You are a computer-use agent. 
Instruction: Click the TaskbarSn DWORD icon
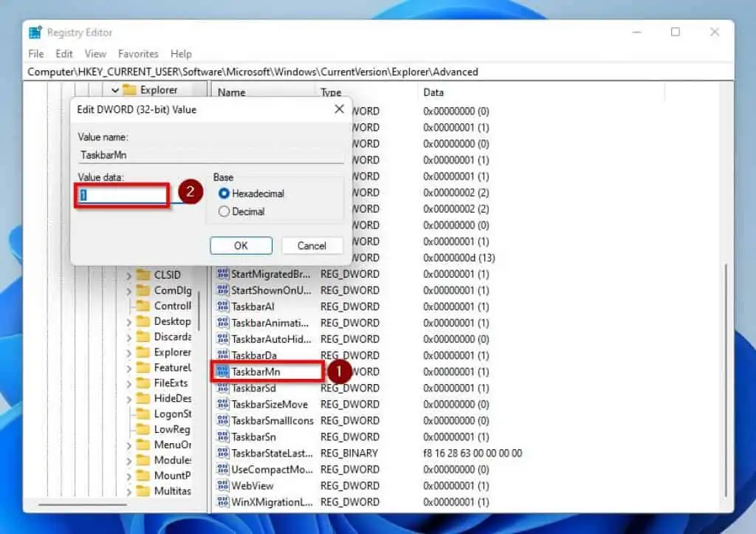[x=222, y=437]
